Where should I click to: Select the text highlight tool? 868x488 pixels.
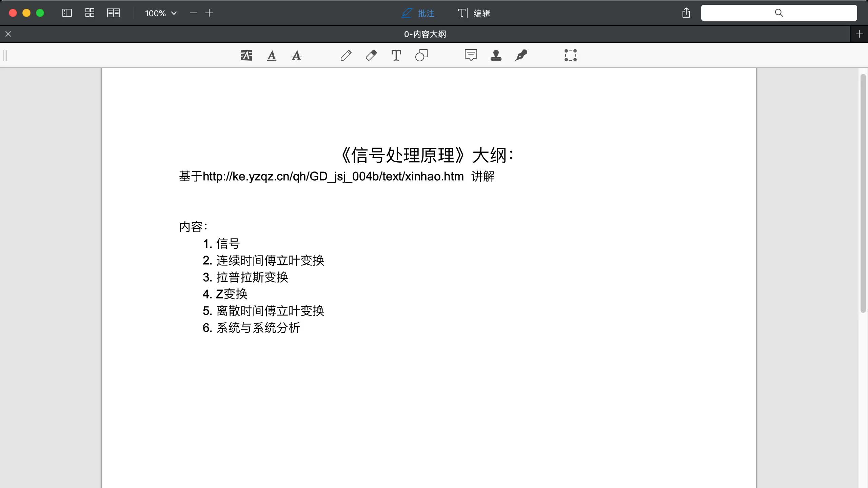tap(246, 55)
